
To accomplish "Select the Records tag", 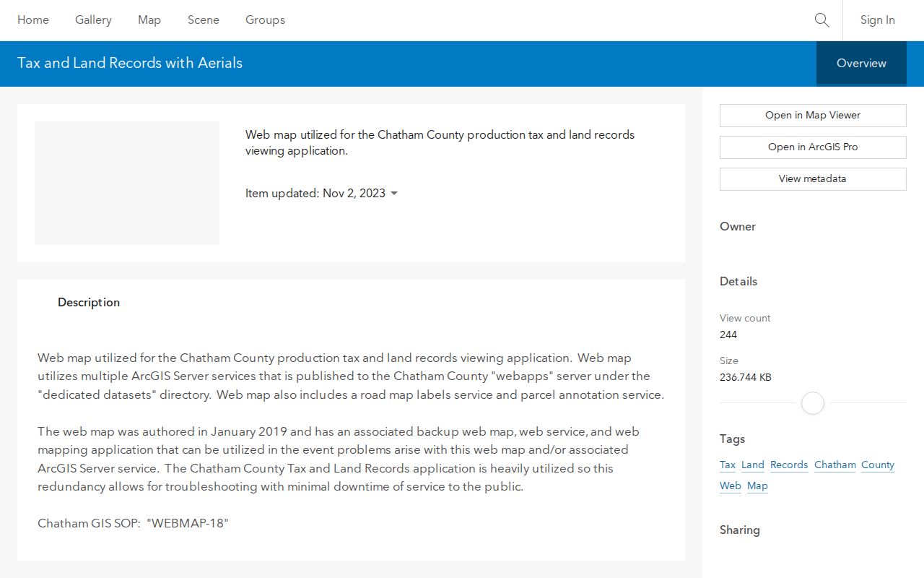I will [789, 465].
